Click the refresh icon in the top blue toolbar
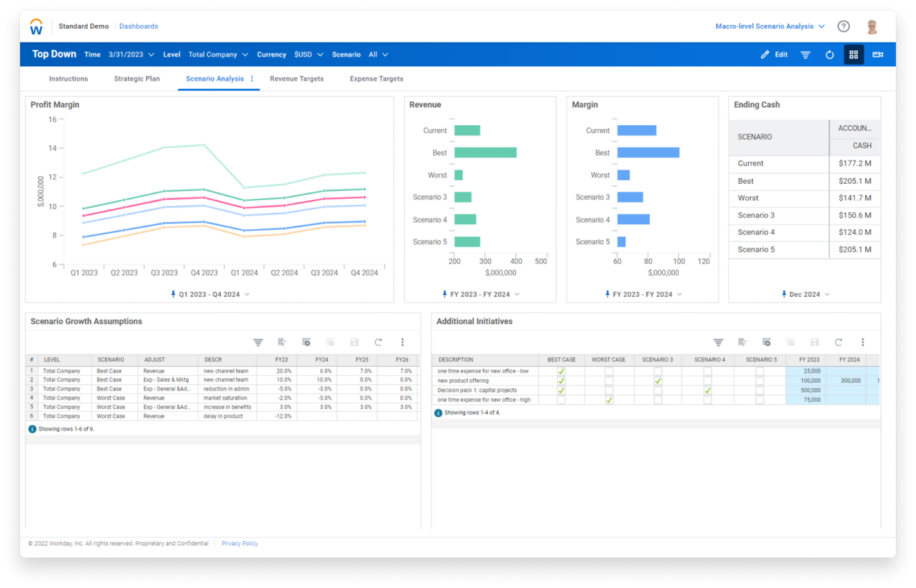This screenshot has height=588, width=916. 829,54
